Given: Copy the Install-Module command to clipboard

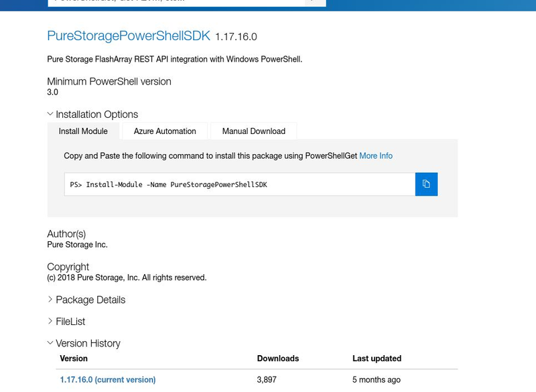Looking at the screenshot, I should [x=426, y=184].
